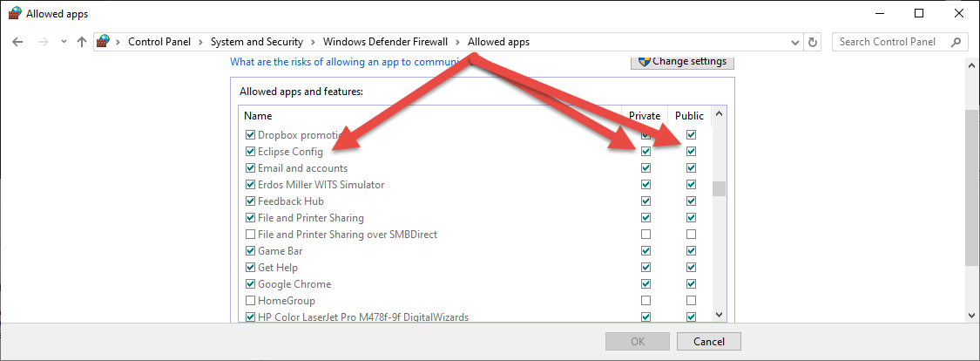Viewport: 980px width, 361px height.
Task: Click the app list scrollbar thumb
Action: pos(719,188)
